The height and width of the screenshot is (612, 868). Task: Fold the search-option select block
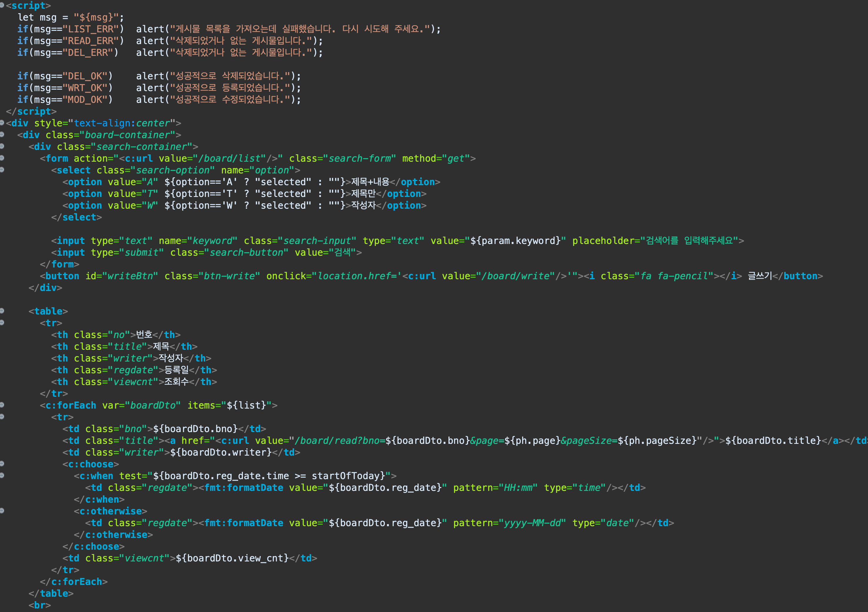point(2,170)
